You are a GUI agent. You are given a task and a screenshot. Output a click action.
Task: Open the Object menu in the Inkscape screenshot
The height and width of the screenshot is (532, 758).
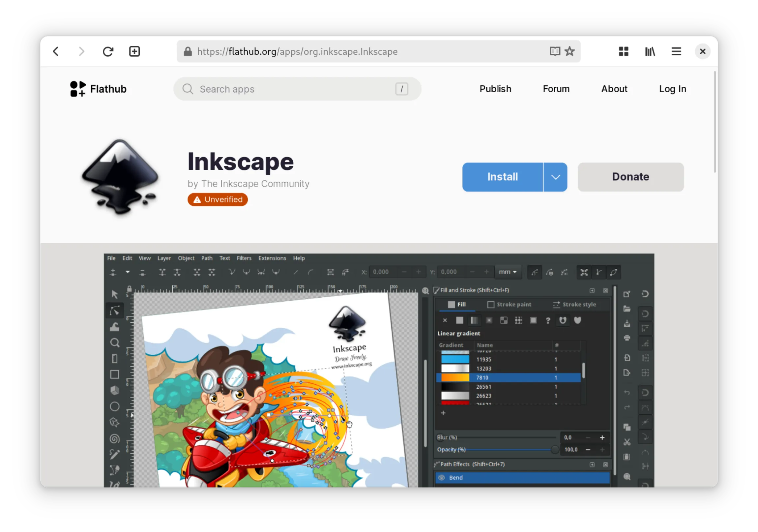click(x=186, y=258)
